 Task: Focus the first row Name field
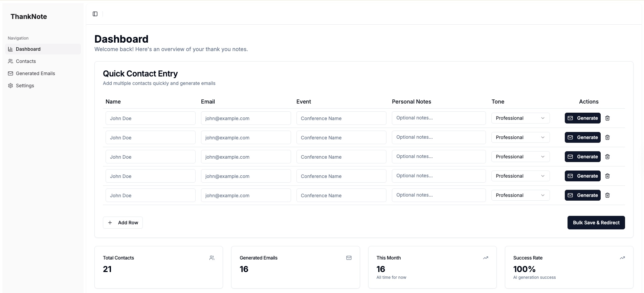pos(150,118)
